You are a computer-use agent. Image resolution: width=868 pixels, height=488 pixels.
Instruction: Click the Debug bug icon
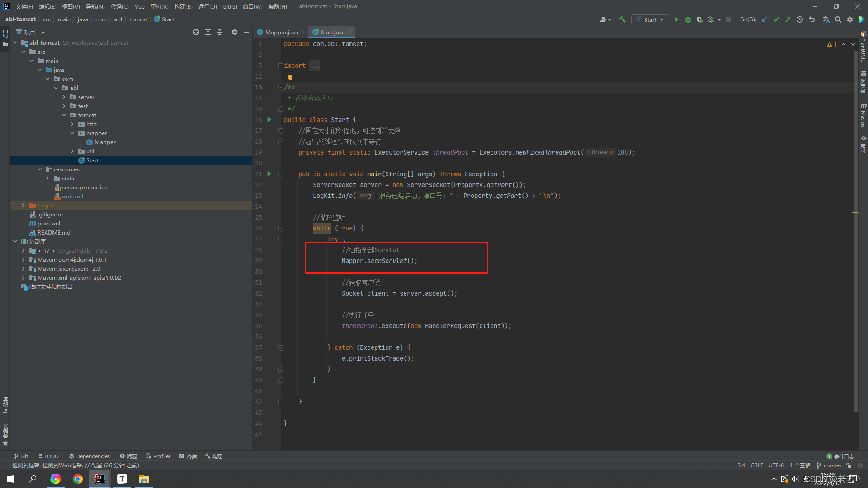click(688, 19)
